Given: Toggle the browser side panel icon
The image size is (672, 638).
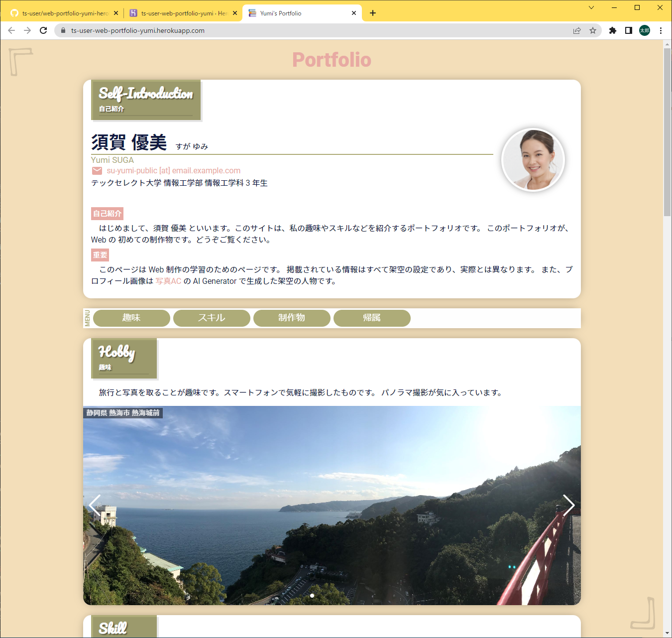Looking at the screenshot, I should pyautogui.click(x=629, y=30).
